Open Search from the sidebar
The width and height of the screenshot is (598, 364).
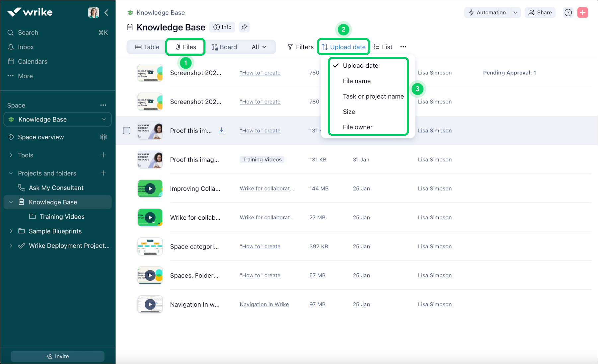click(28, 33)
